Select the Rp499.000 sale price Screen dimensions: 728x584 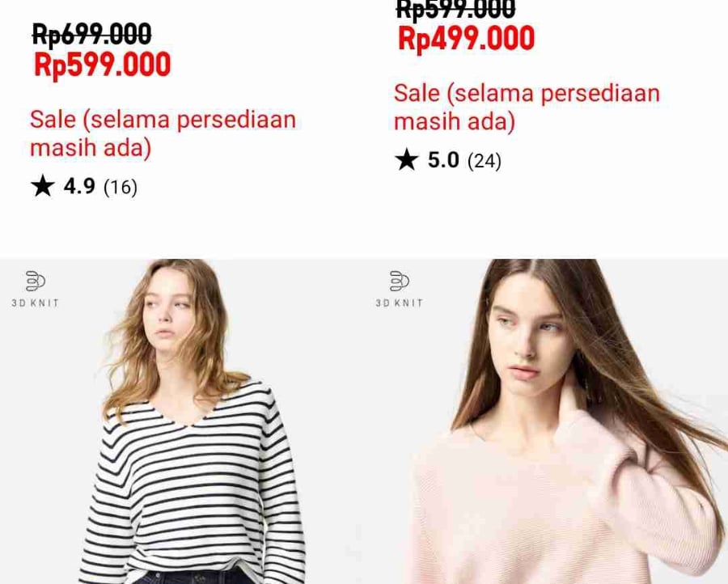(x=467, y=39)
